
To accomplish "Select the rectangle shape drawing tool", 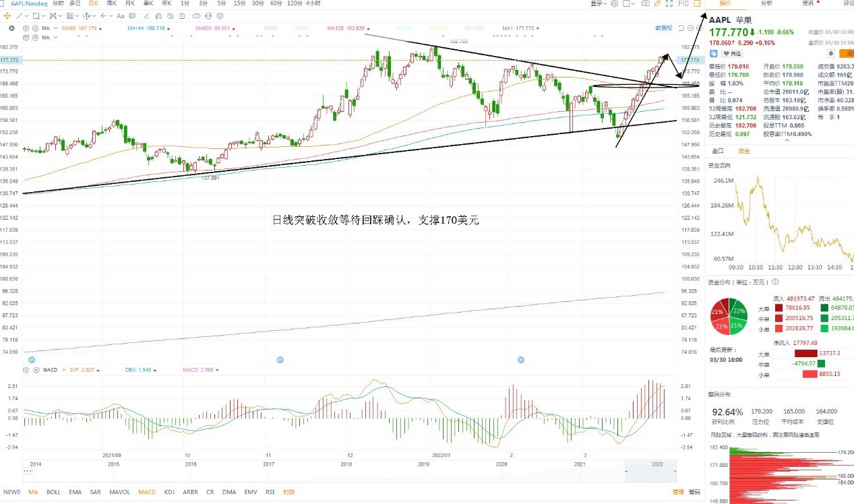I will (36, 15).
